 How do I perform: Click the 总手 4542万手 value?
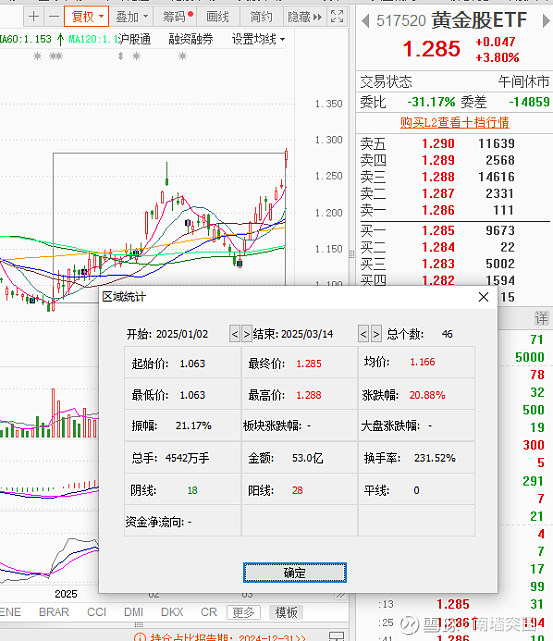(187, 458)
